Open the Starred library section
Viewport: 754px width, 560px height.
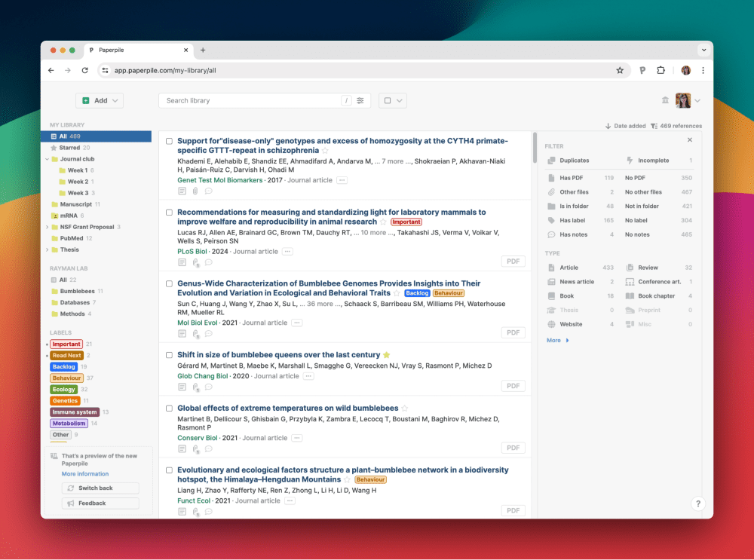(x=69, y=148)
